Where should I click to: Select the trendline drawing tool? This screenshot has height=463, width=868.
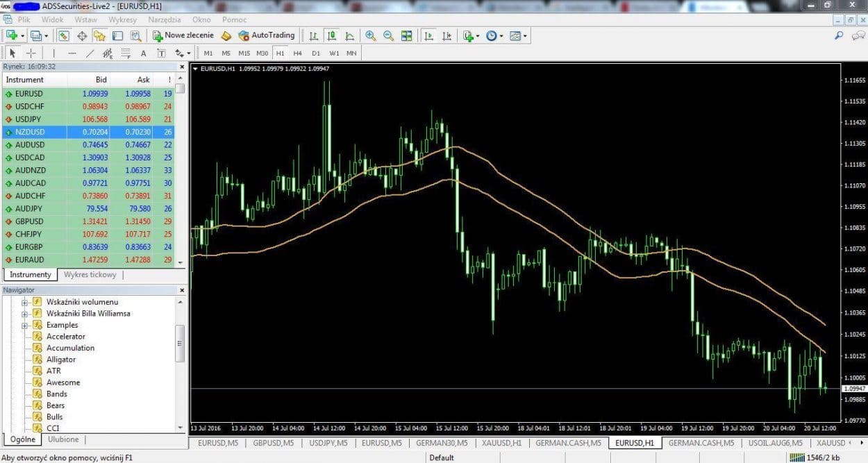(x=90, y=53)
